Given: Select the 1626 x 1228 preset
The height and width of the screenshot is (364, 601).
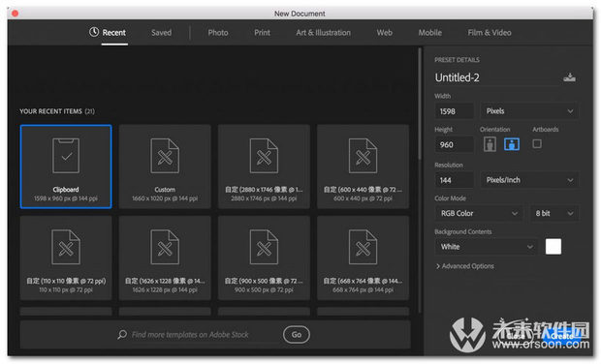Looking at the screenshot, I should tap(165, 258).
